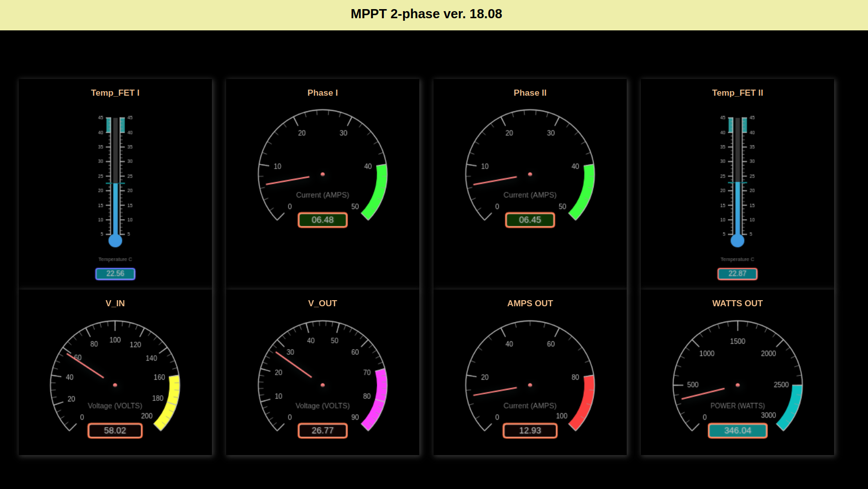The image size is (868, 489).
Task: Select the 12.93 AMPS OUT readout
Action: [530, 431]
